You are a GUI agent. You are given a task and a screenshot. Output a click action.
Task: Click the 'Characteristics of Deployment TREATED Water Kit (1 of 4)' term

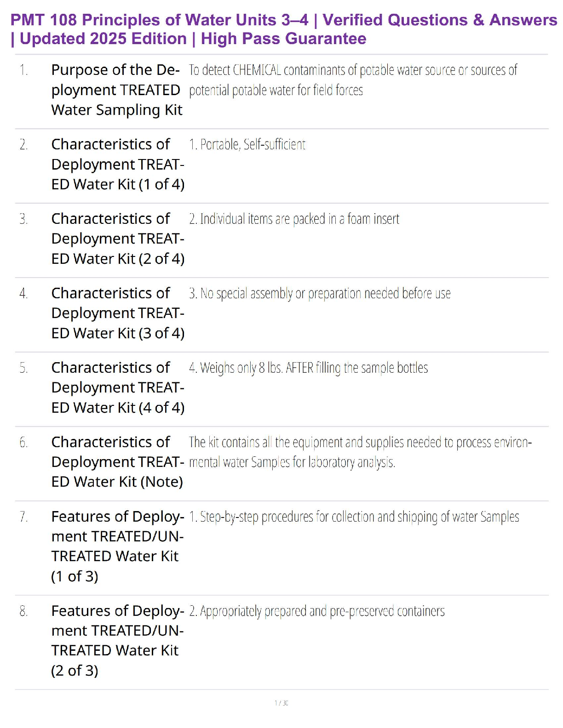[118, 164]
